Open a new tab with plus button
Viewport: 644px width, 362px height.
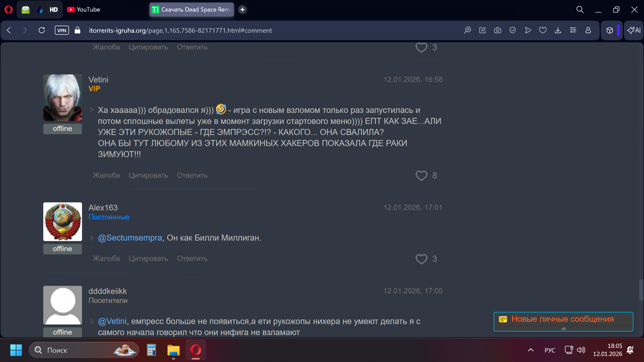(x=243, y=10)
